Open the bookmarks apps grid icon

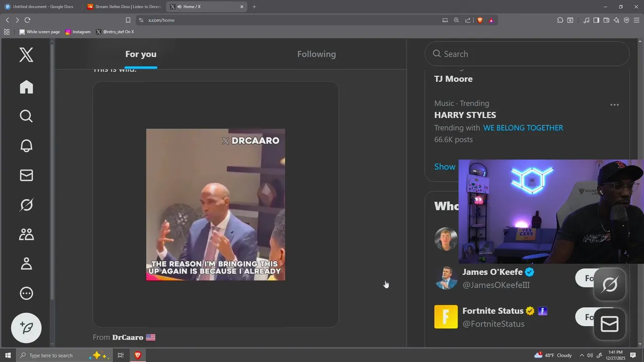[7, 32]
